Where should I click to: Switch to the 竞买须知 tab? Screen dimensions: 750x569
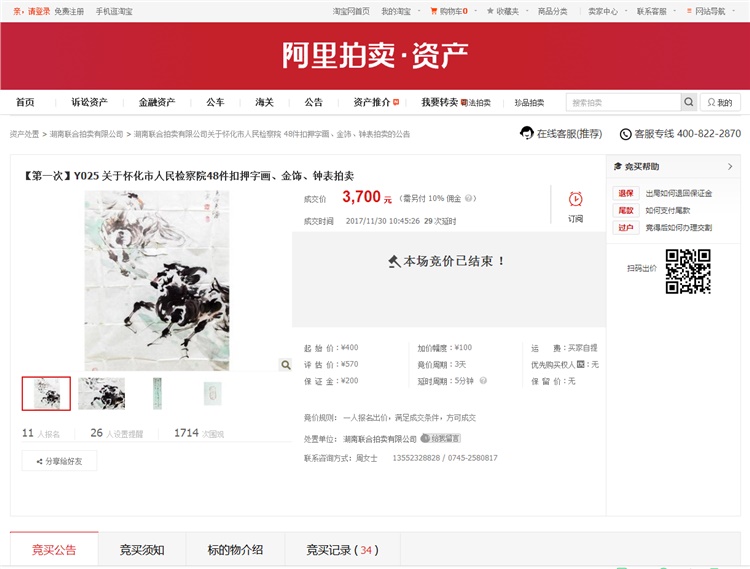pyautogui.click(x=142, y=549)
